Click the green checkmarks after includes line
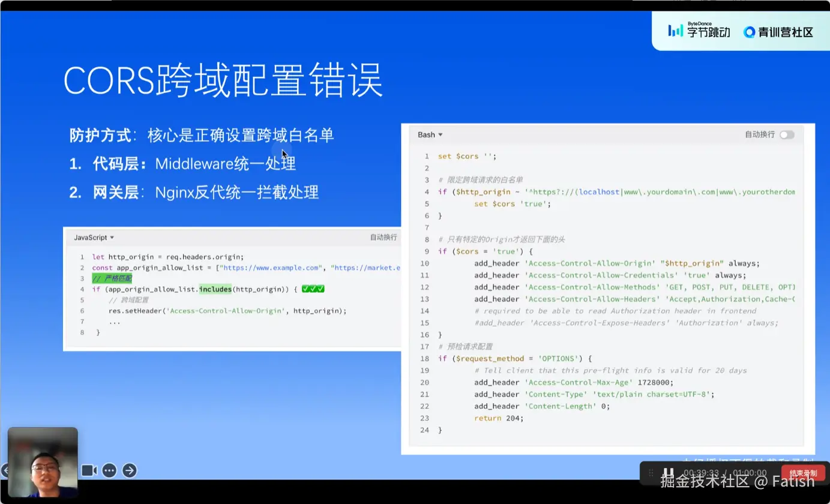The width and height of the screenshot is (830, 504). click(313, 289)
